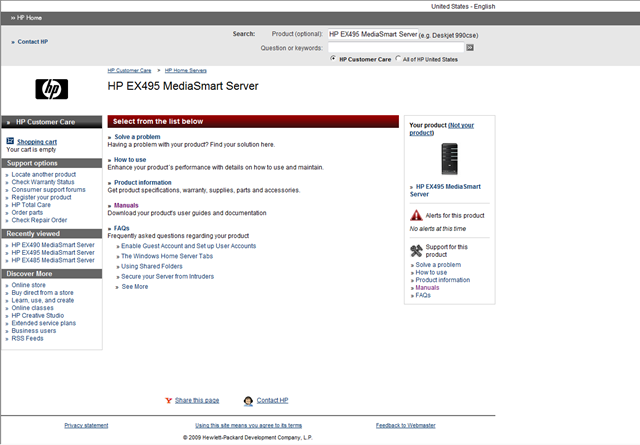Open Contact HP link in header

(33, 42)
